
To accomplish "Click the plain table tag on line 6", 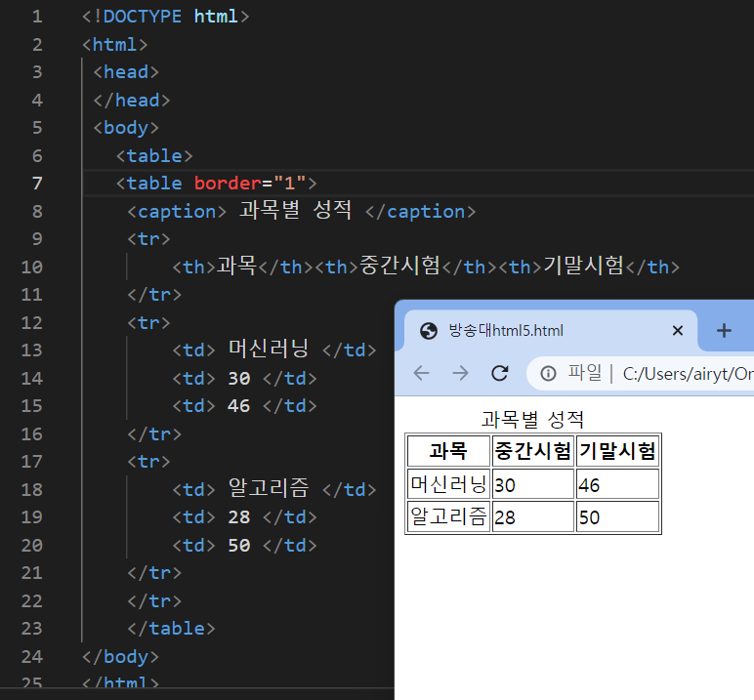I will [154, 156].
